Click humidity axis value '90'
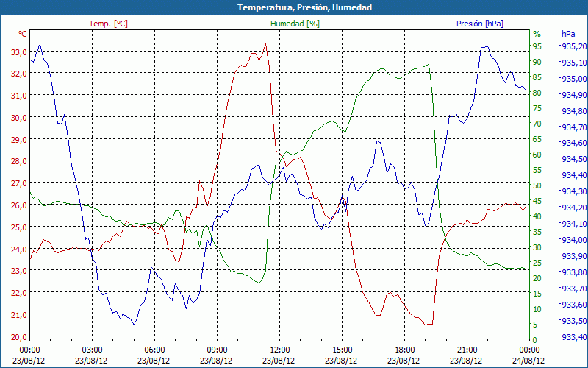Image resolution: width=588 pixels, height=368 pixels. tap(537, 62)
